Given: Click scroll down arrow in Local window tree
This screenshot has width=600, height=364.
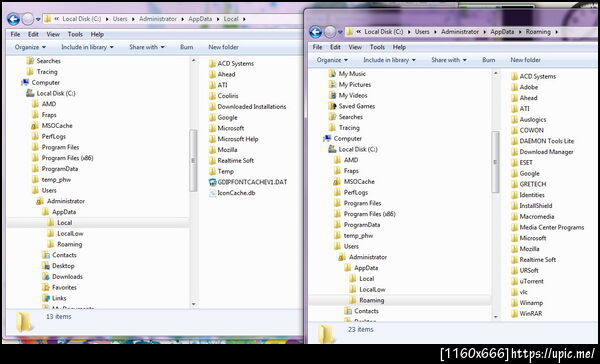Looking at the screenshot, I should click(x=194, y=304).
